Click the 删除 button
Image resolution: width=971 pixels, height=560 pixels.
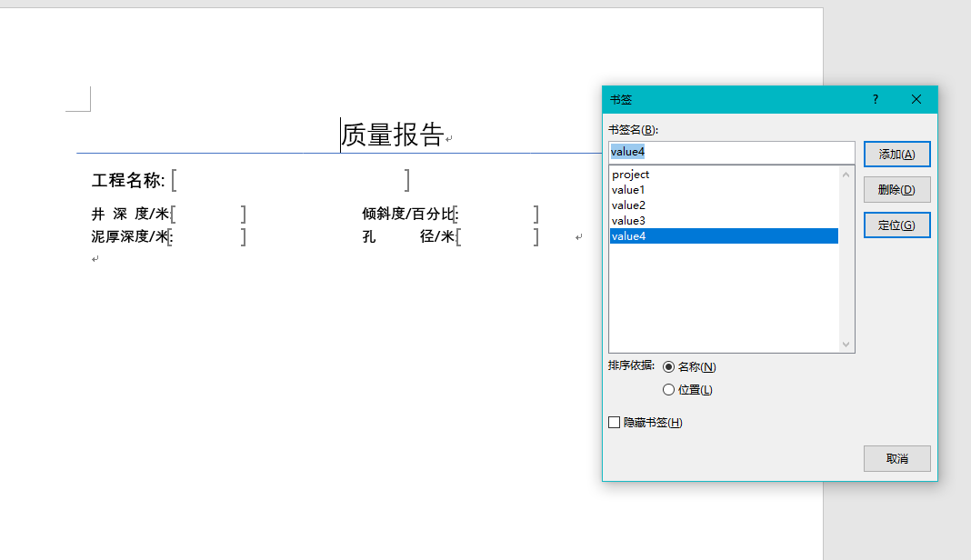pos(896,189)
